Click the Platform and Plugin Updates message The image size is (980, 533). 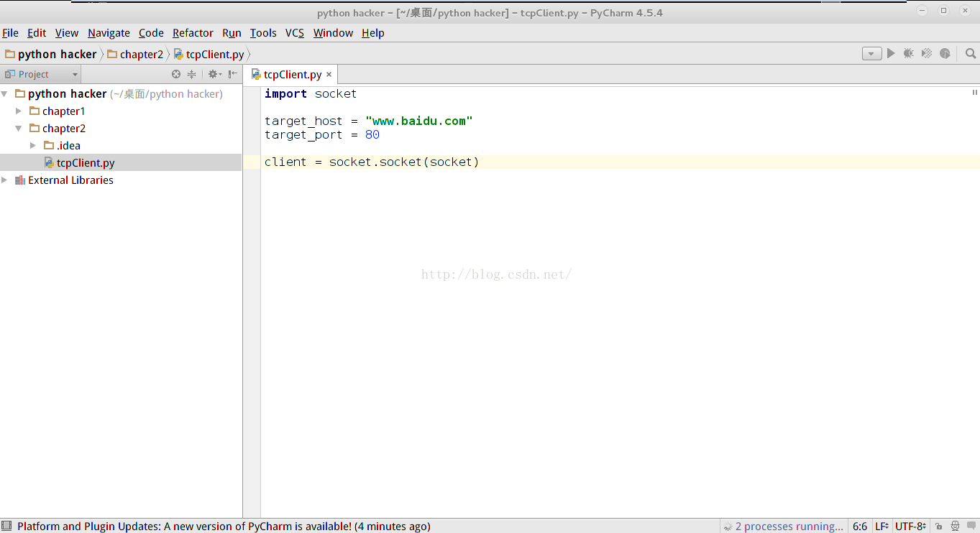pyautogui.click(x=224, y=527)
